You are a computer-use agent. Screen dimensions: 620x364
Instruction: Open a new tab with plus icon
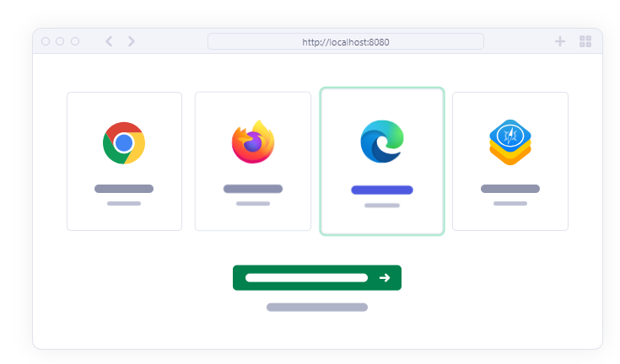[560, 41]
